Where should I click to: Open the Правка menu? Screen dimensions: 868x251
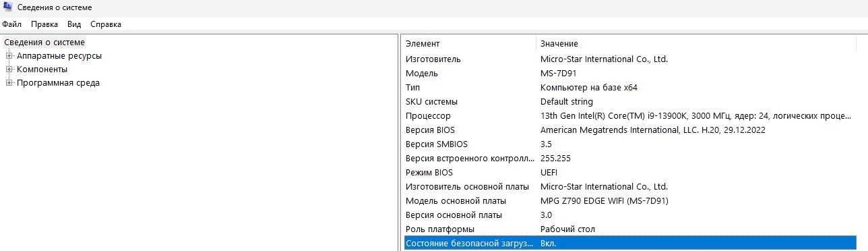tap(44, 24)
